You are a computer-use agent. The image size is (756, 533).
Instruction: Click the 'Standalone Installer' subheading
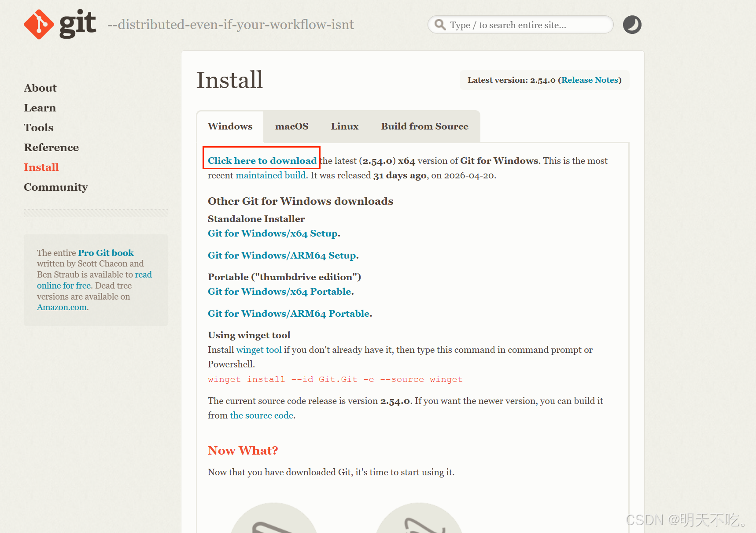(256, 219)
